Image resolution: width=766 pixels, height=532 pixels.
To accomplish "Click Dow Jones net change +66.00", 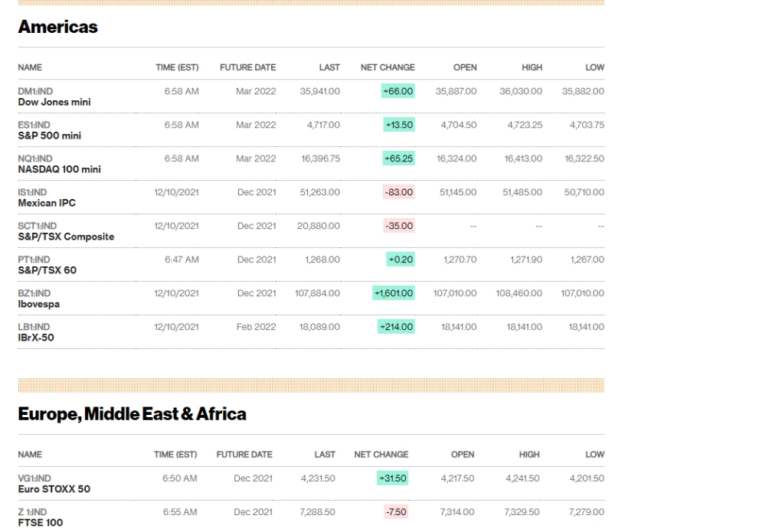I will pos(398,91).
